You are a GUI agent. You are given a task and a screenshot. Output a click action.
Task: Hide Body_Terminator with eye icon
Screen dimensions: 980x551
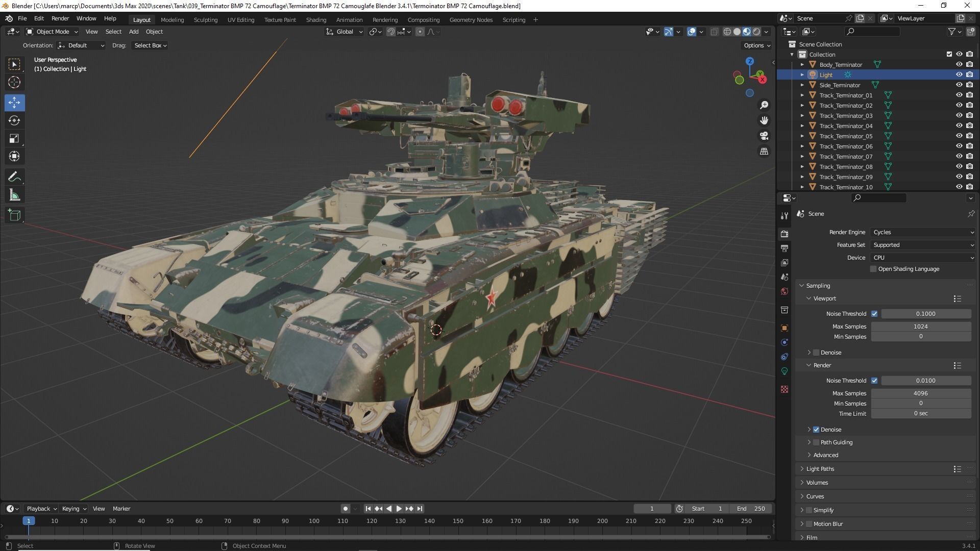click(x=959, y=65)
